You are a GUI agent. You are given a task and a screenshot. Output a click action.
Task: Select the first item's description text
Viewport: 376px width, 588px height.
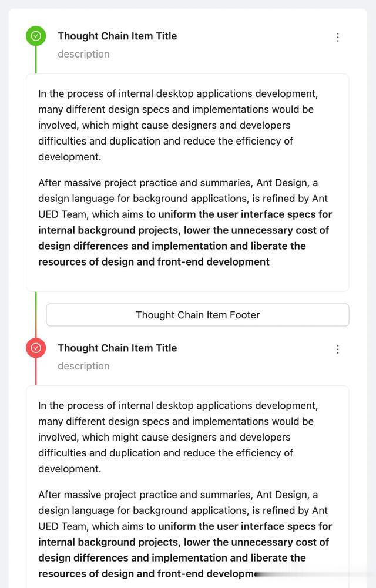click(83, 55)
